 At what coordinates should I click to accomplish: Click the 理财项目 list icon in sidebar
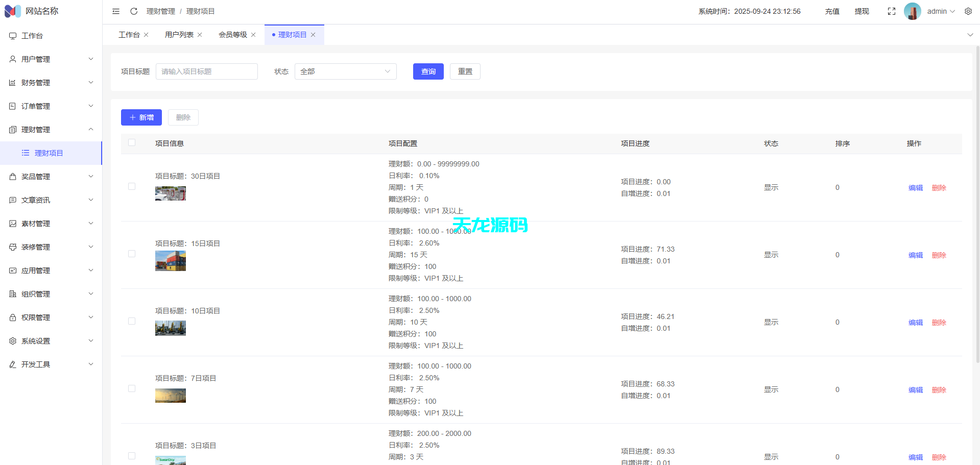tap(26, 153)
